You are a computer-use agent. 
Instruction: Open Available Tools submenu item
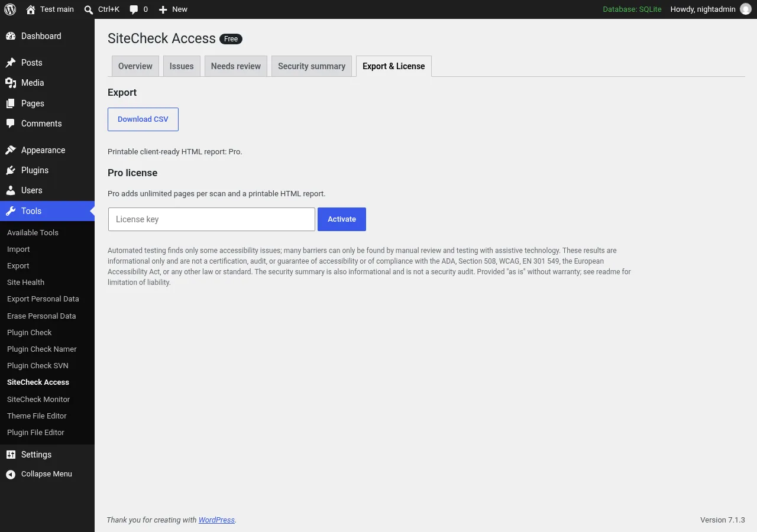33,232
